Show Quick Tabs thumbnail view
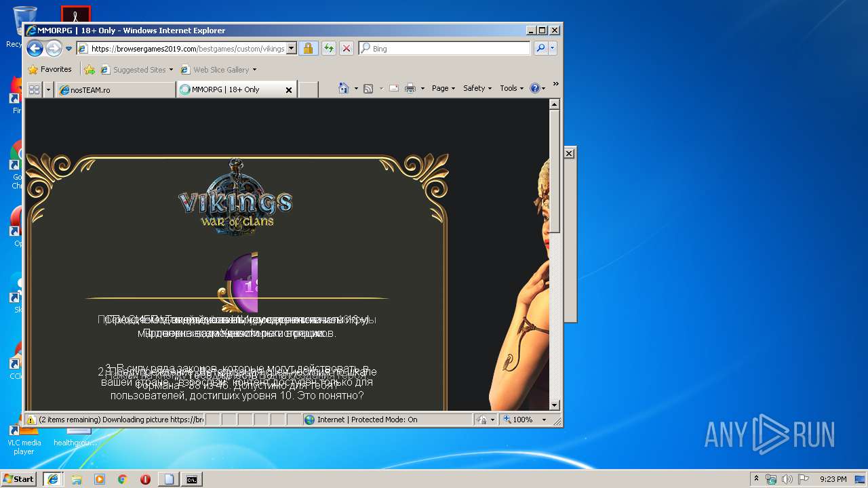Image resolution: width=868 pixels, height=488 pixels. pyautogui.click(x=34, y=89)
